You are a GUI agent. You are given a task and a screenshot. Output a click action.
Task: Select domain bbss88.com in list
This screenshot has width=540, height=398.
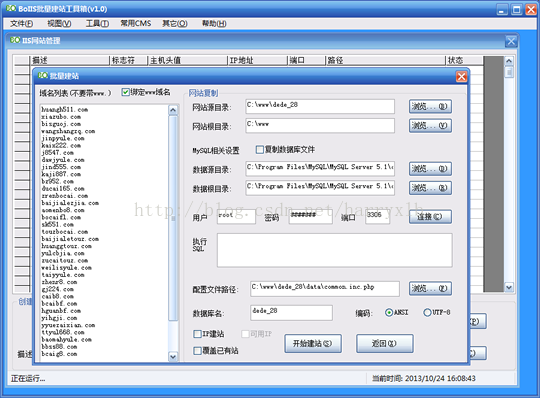[59, 347]
